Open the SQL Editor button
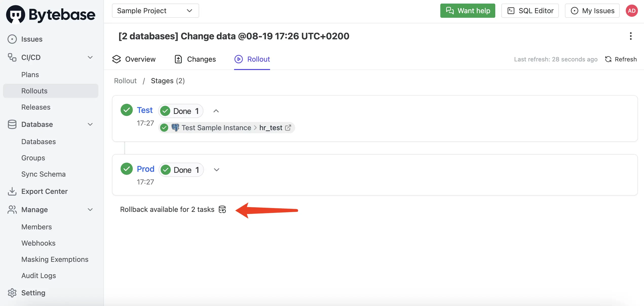The height and width of the screenshot is (306, 644). pos(530,11)
